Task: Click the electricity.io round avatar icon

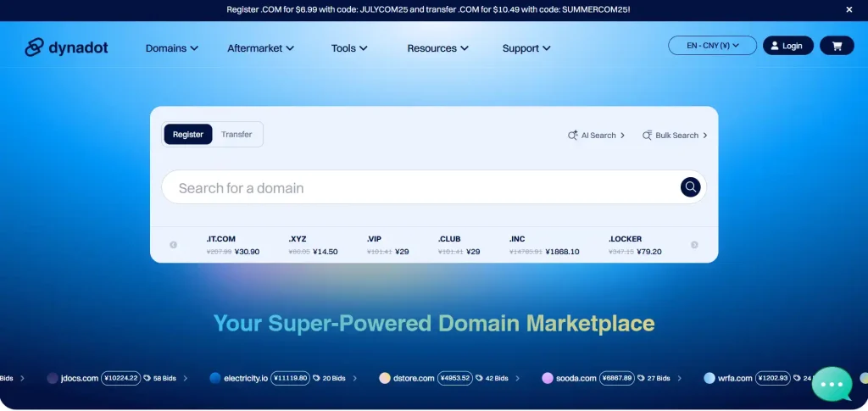Action: (215, 378)
